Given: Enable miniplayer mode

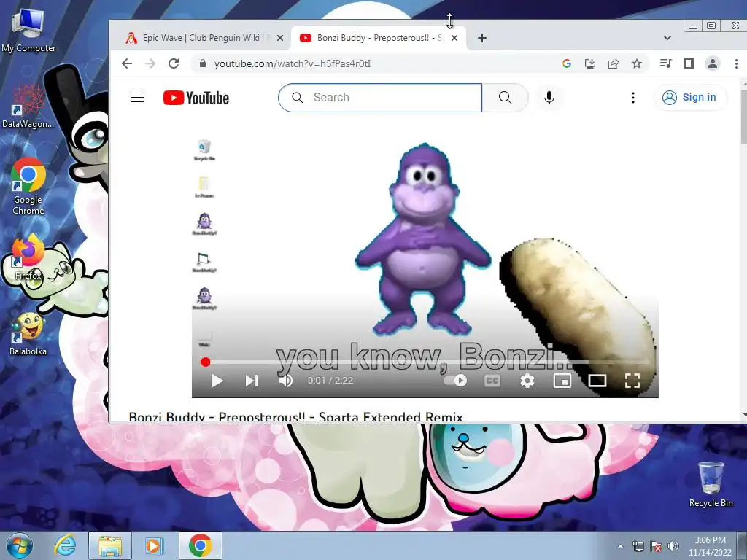Looking at the screenshot, I should [x=562, y=381].
